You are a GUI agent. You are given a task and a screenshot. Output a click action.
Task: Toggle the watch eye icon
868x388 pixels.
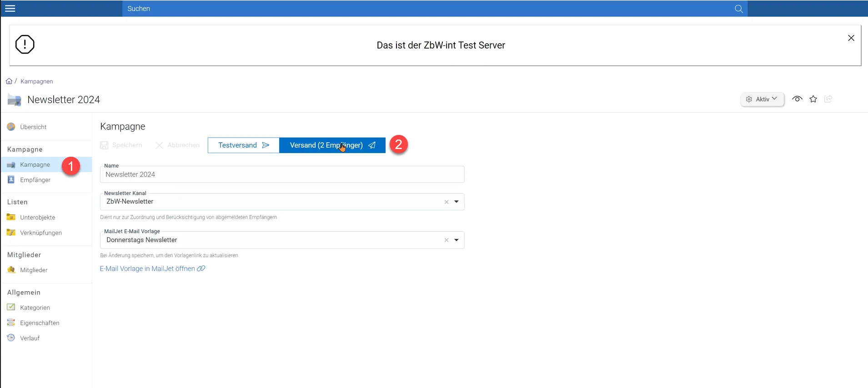pos(797,99)
